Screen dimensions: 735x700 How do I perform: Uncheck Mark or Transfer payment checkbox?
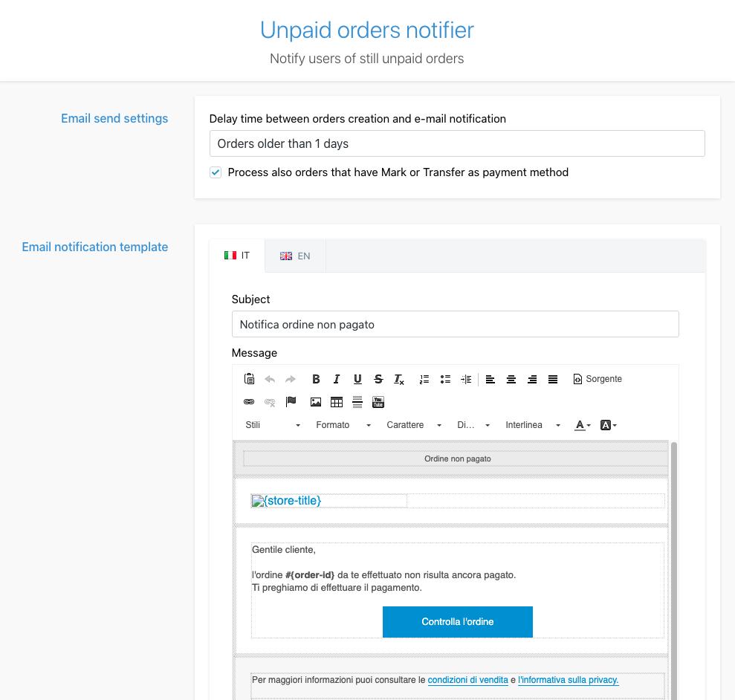[216, 172]
